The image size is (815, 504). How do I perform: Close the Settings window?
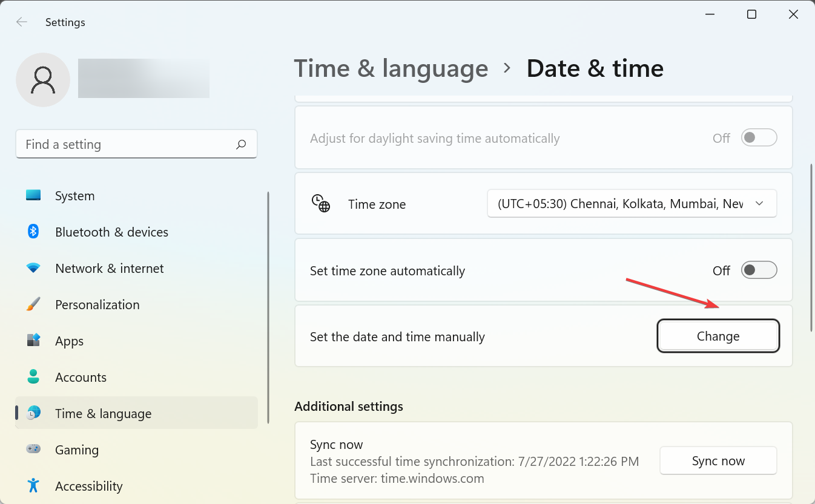793,15
